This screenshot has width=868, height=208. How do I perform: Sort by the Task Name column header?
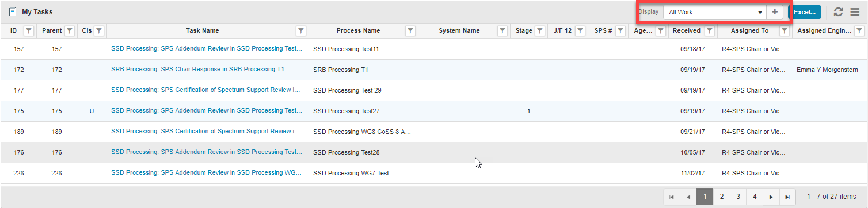(x=203, y=31)
